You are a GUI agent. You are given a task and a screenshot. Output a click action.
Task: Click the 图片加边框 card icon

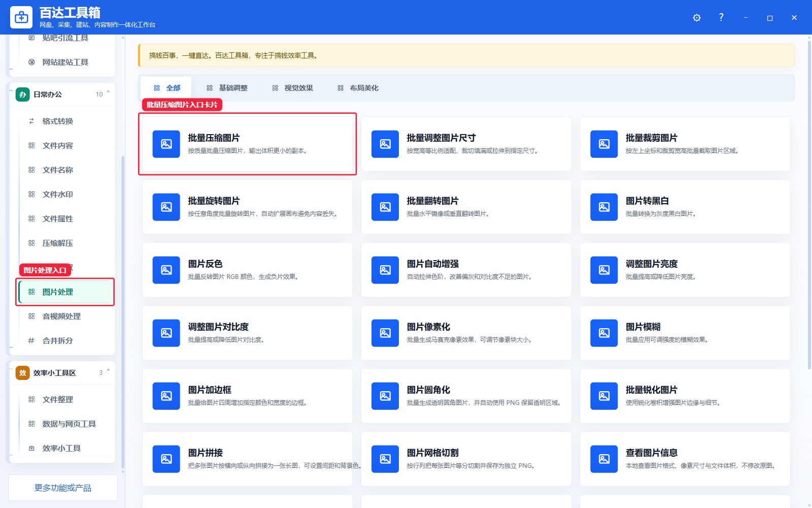click(x=166, y=396)
